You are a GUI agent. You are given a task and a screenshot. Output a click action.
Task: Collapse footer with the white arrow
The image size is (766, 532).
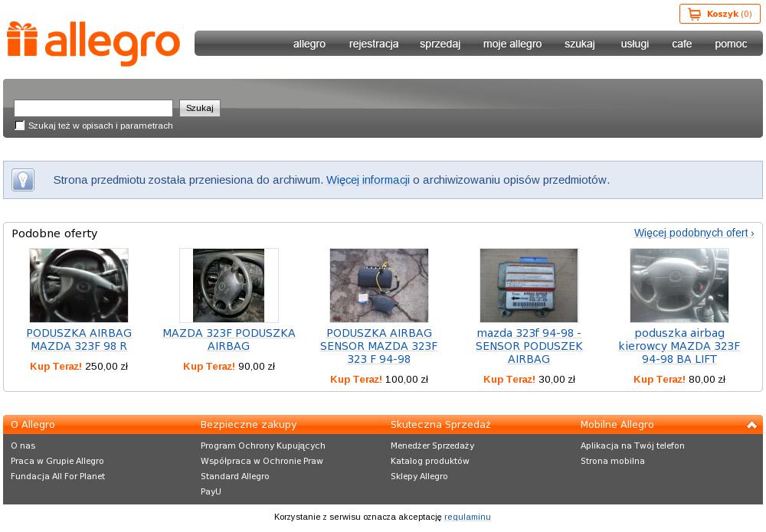751,425
